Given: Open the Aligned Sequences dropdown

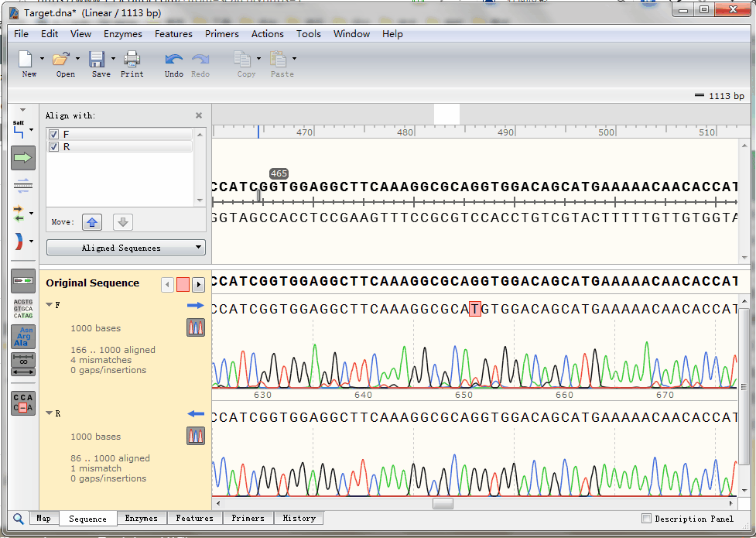Looking at the screenshot, I should coord(126,248).
